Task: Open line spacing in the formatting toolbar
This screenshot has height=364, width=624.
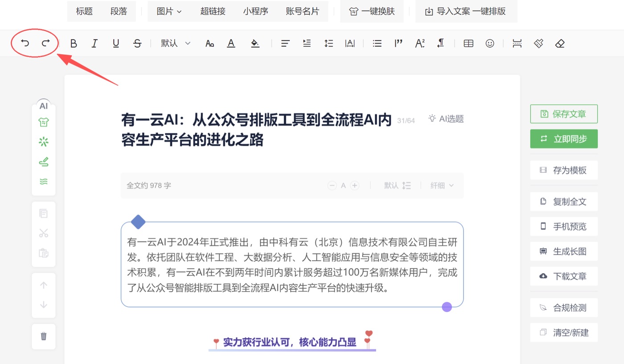Action: [x=328, y=43]
